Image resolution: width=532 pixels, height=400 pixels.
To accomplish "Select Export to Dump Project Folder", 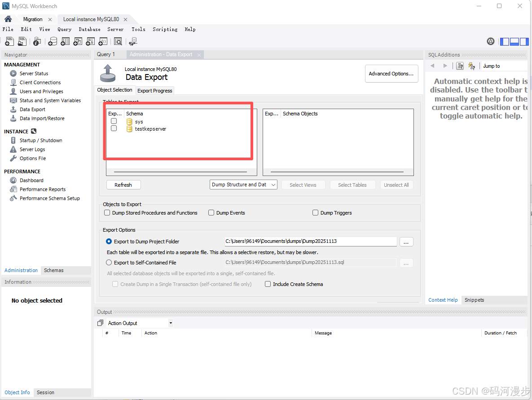I will click(109, 241).
